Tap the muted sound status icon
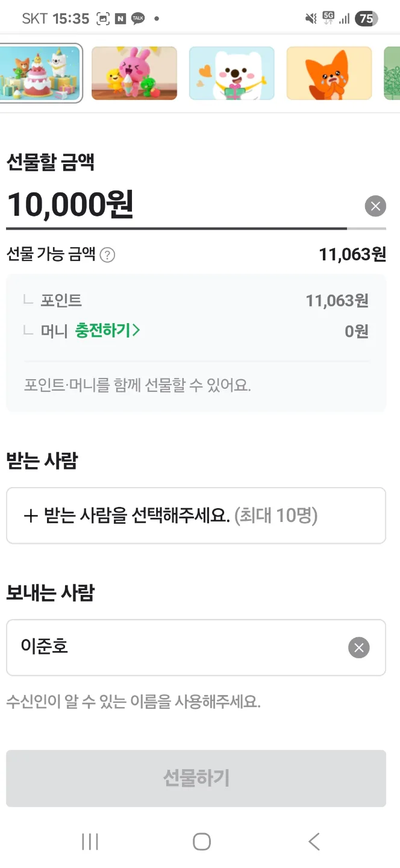 311,19
